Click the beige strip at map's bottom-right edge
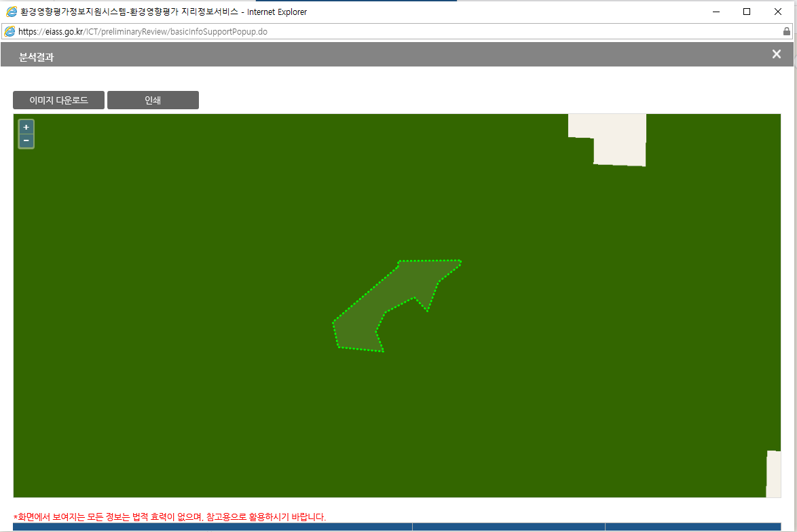Screen dimensions: 797x532 [773, 475]
